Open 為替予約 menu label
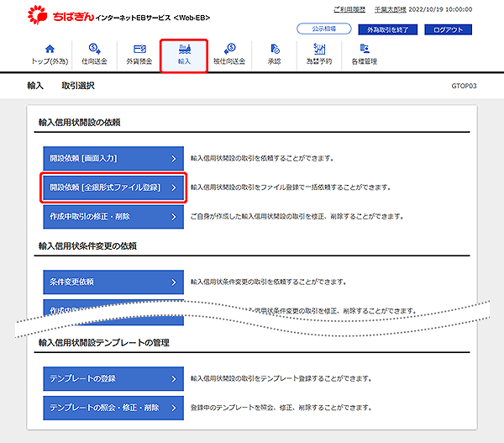Image resolution: width=504 pixels, height=443 pixels. [x=319, y=61]
